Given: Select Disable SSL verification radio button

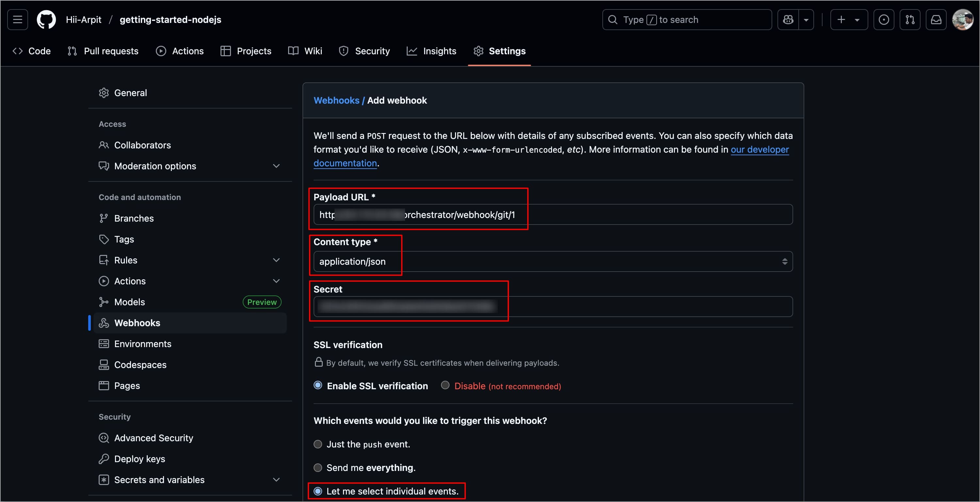Looking at the screenshot, I should (x=445, y=385).
